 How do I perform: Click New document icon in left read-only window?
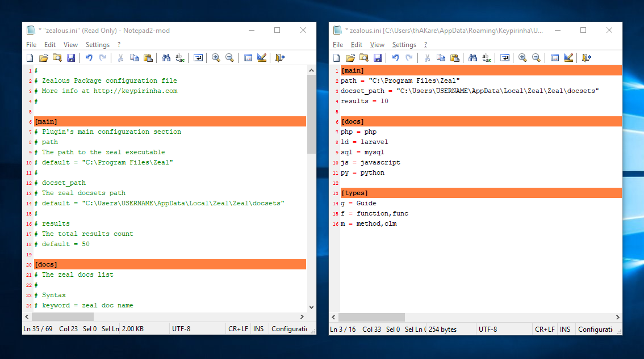coord(30,58)
